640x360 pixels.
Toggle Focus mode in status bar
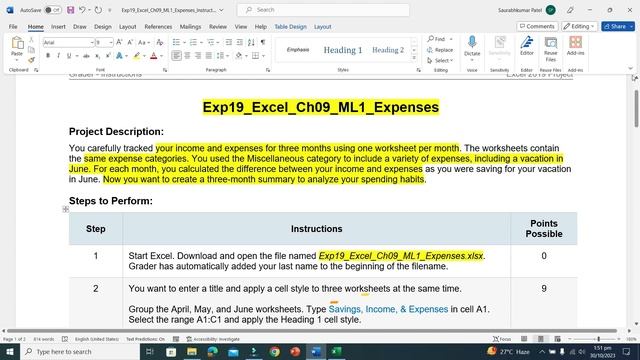[x=502, y=339]
